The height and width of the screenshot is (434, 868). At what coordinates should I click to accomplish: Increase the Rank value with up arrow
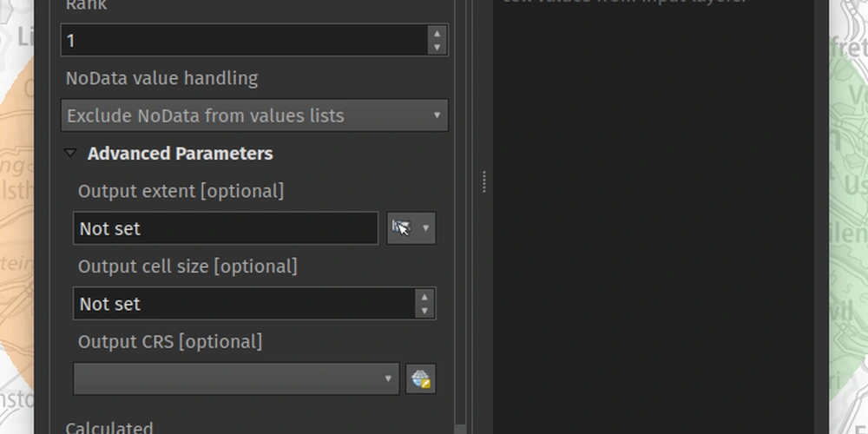point(437,33)
